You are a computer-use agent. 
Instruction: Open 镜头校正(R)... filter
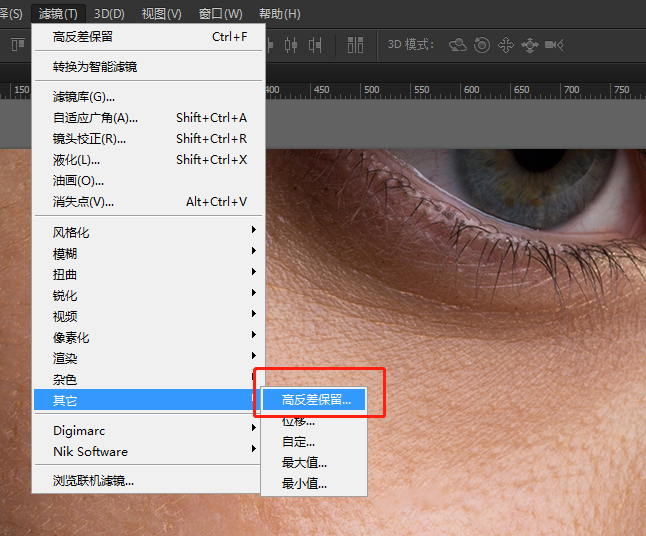click(x=148, y=139)
